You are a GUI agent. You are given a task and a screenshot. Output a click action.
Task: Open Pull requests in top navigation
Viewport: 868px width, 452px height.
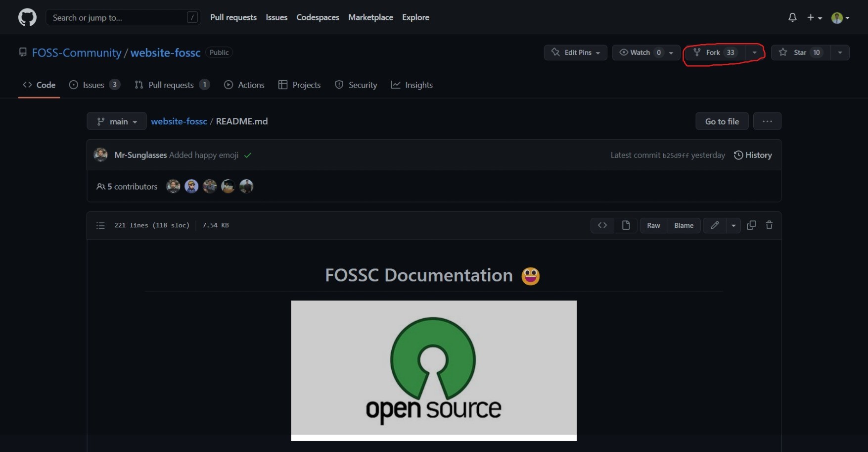coord(233,17)
